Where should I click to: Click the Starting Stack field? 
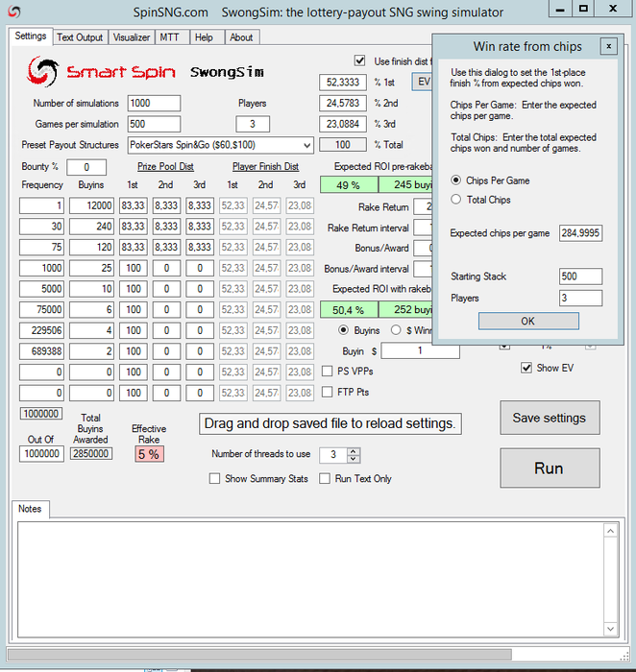point(580,276)
